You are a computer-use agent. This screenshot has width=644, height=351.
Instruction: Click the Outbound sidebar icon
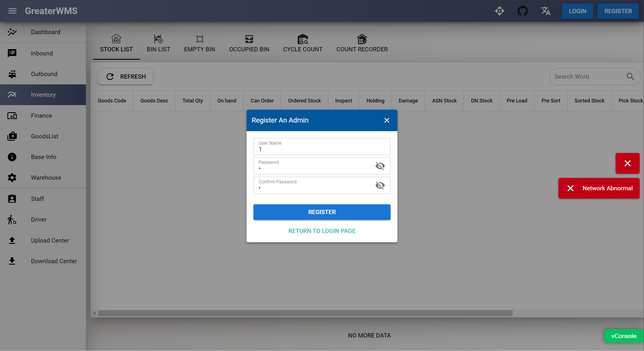tap(12, 74)
